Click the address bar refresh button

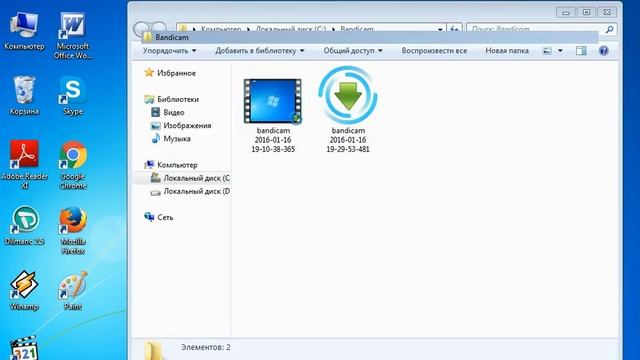(x=454, y=29)
